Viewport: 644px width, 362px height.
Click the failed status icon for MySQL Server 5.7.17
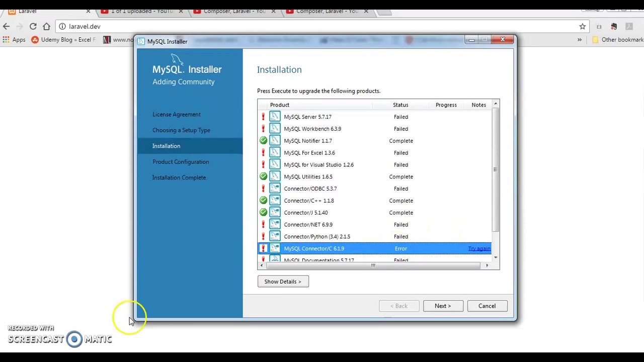pyautogui.click(x=263, y=117)
